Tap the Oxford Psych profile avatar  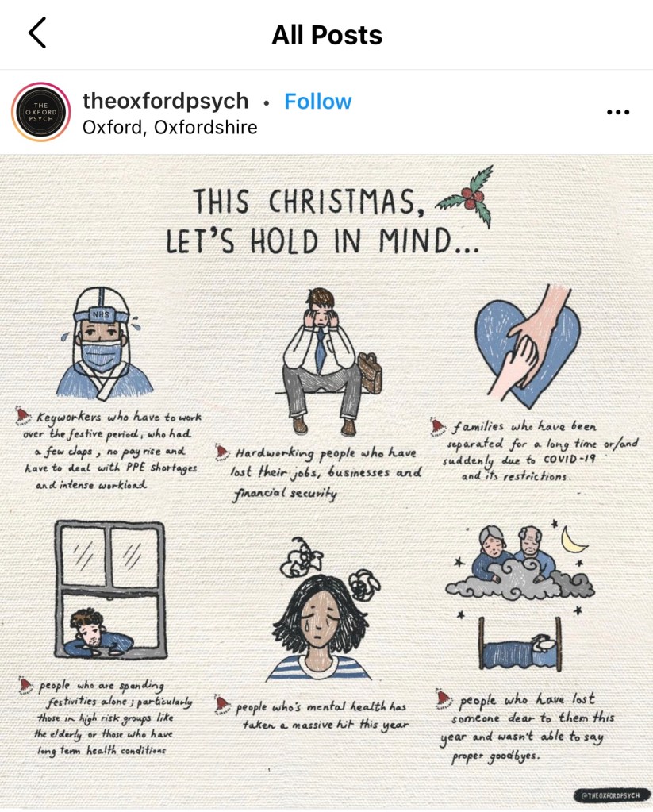[41, 112]
